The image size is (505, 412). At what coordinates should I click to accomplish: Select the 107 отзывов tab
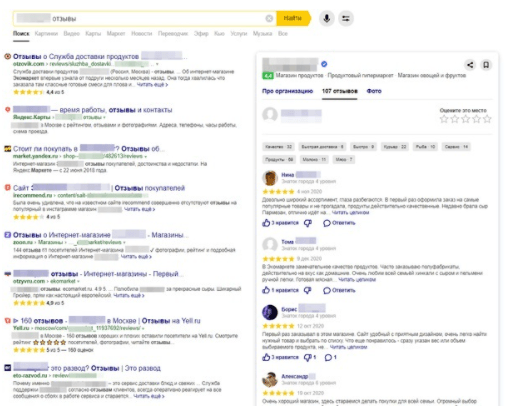pyautogui.click(x=340, y=91)
